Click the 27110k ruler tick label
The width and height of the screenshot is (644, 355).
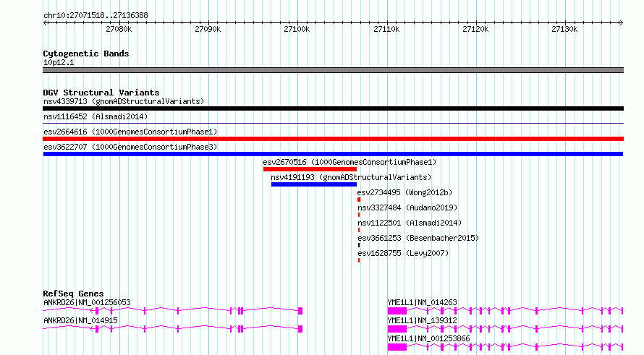point(386,29)
